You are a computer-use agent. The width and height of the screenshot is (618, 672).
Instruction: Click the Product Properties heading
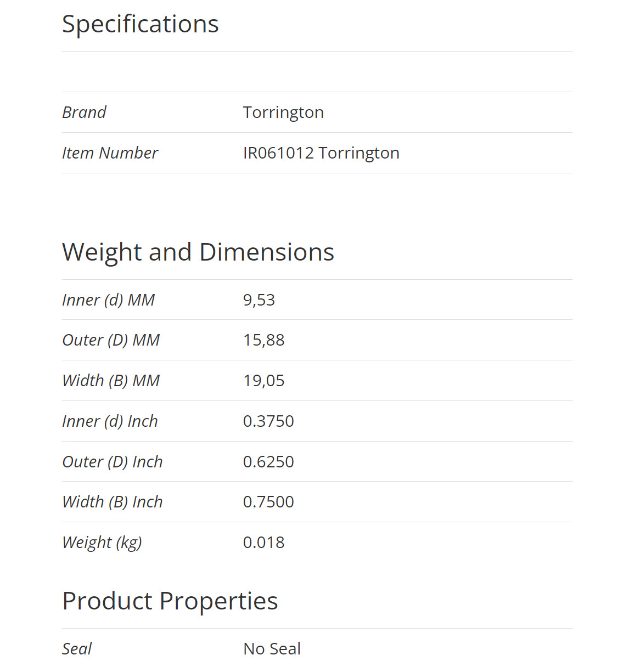pos(170,601)
